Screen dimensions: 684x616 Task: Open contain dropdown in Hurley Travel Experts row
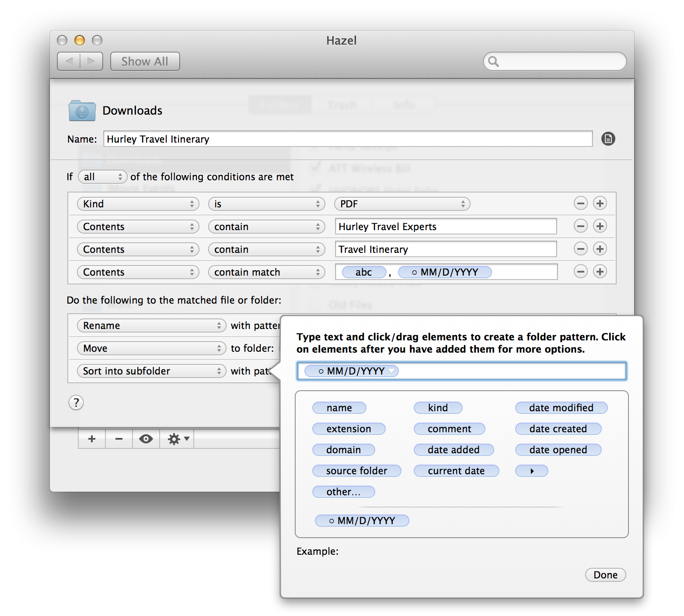pos(266,227)
